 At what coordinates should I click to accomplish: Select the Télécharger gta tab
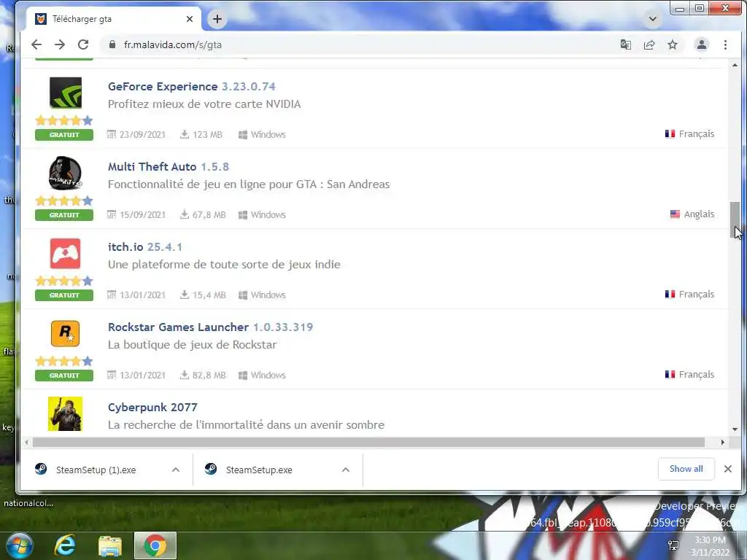(115, 19)
